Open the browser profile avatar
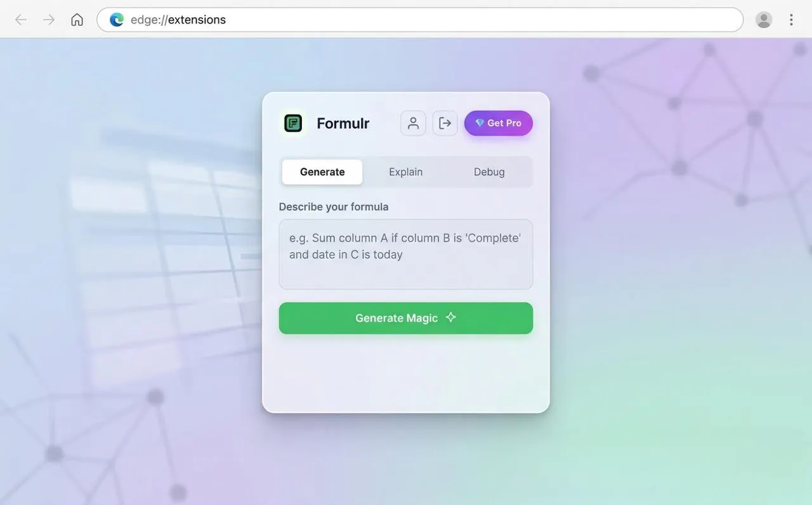Image resolution: width=812 pixels, height=505 pixels. coord(764,20)
